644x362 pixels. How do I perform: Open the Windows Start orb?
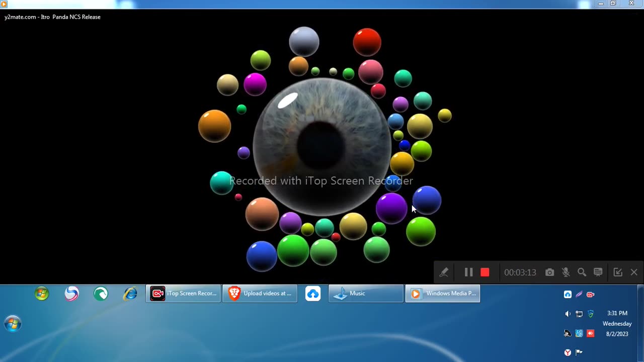pos(13,324)
